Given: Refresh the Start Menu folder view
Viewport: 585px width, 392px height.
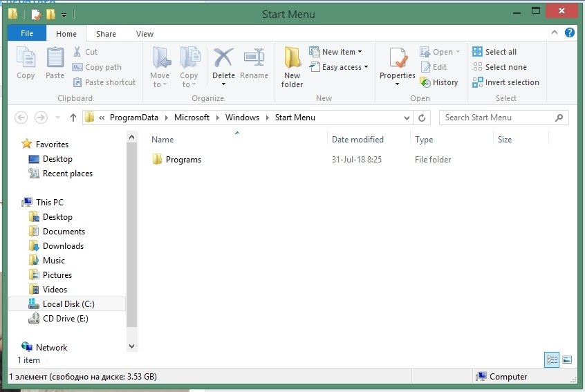Looking at the screenshot, I should pyautogui.click(x=422, y=118).
